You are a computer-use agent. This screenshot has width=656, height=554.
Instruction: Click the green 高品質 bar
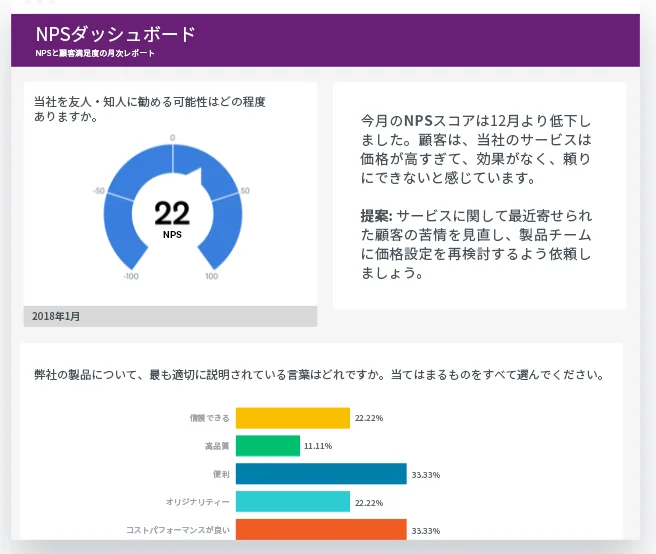click(267, 446)
